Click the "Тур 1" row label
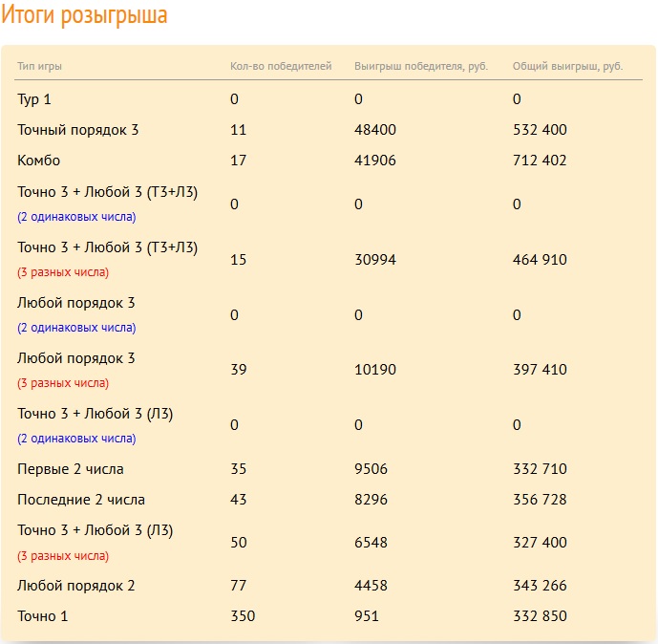Screen dimensions: 658x644 (x=34, y=99)
